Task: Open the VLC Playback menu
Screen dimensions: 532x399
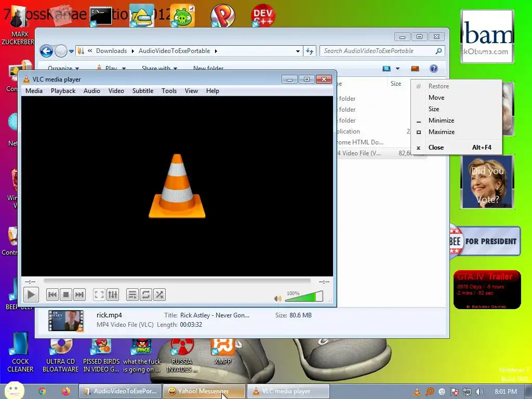Action: coord(63,91)
